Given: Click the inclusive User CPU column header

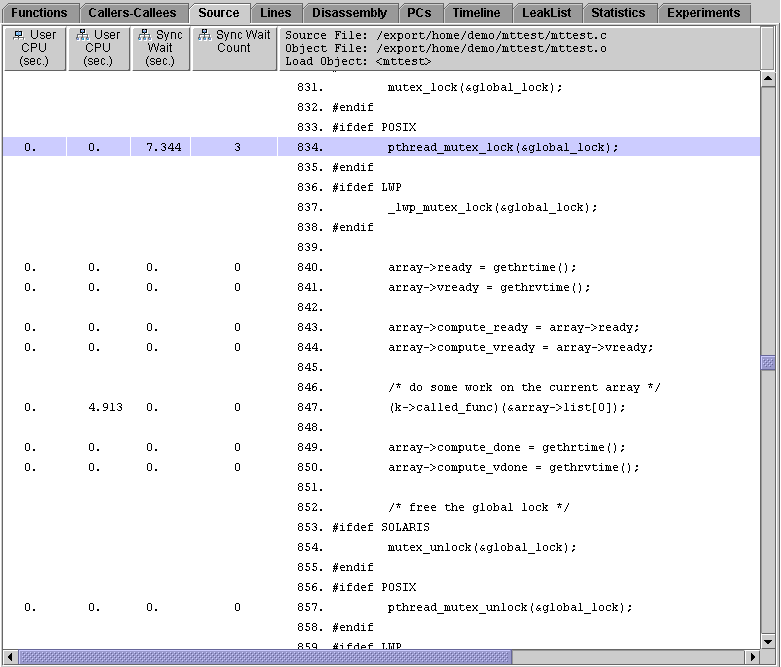Looking at the screenshot, I should (x=98, y=48).
